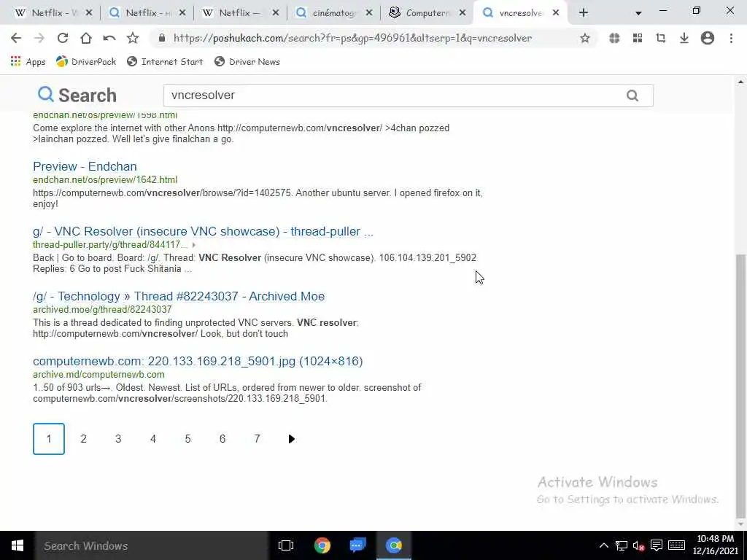Open a new browser tab
This screenshot has width=747, height=560.
[584, 13]
